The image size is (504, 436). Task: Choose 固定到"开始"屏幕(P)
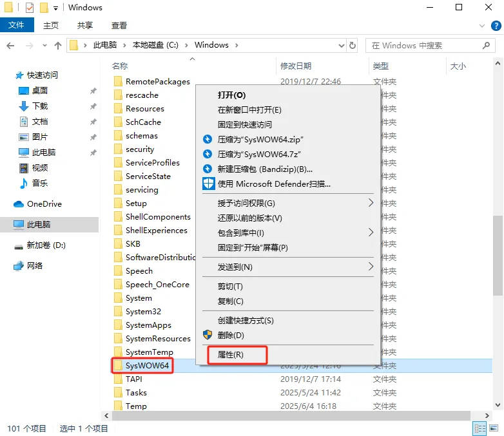click(287, 247)
